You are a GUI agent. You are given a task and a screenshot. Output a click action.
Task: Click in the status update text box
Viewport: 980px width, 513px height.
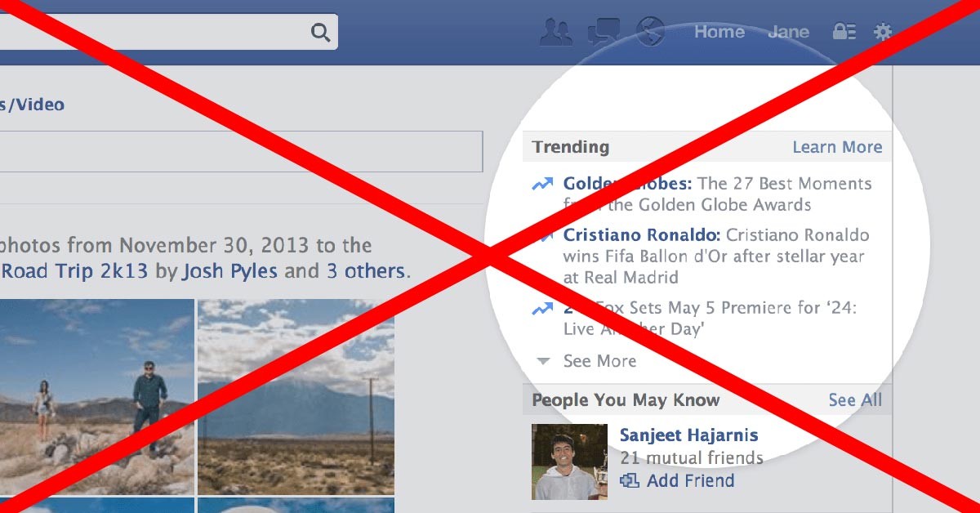click(241, 151)
